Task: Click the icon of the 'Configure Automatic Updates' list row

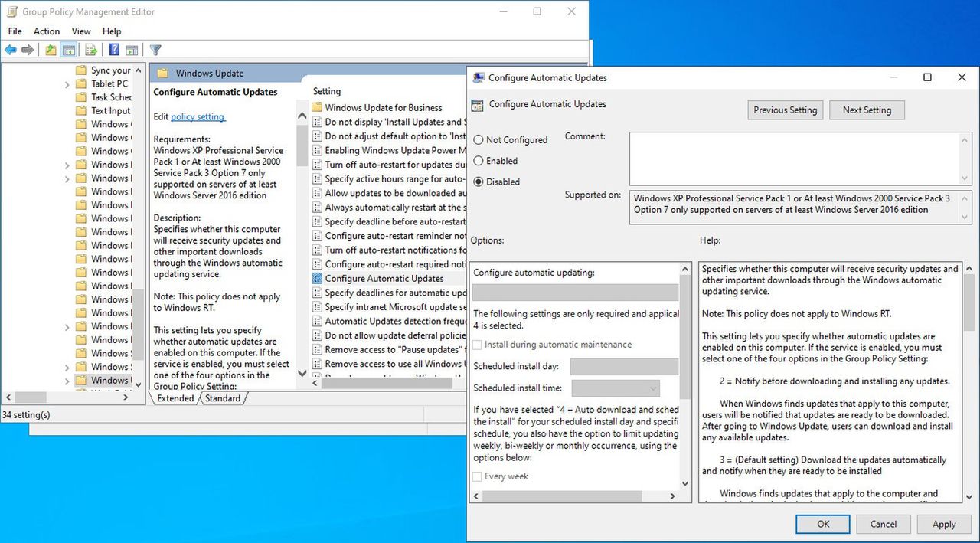Action: [317, 279]
